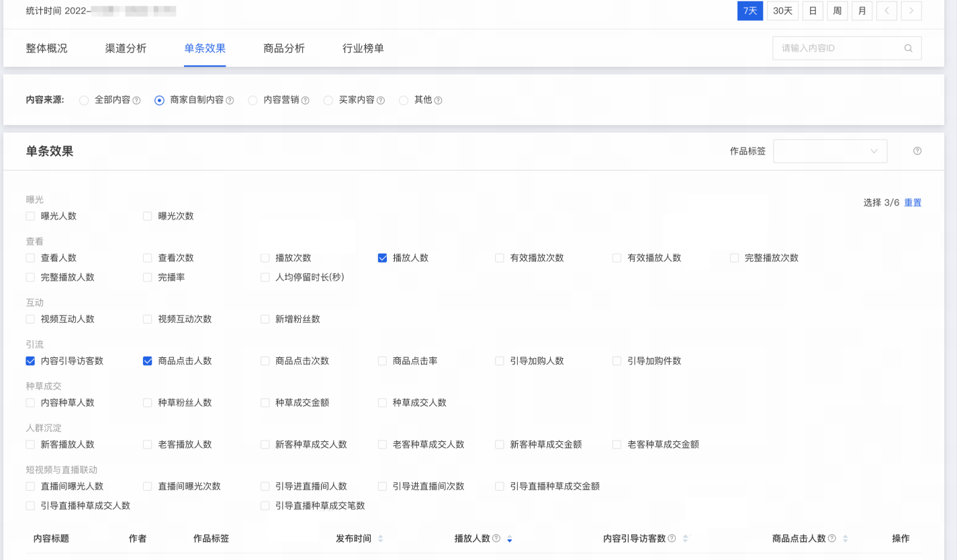Enable 曝光次数 checkbox

coord(148,216)
